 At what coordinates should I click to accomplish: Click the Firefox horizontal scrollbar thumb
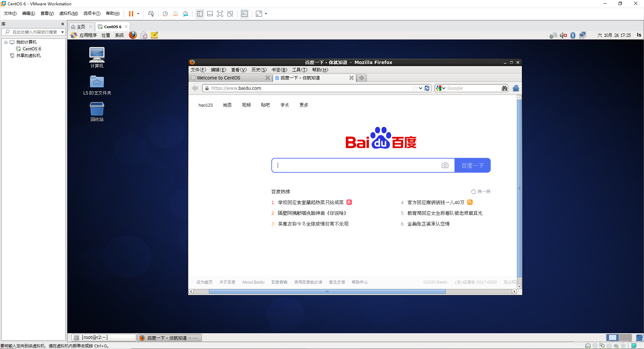pos(327,292)
